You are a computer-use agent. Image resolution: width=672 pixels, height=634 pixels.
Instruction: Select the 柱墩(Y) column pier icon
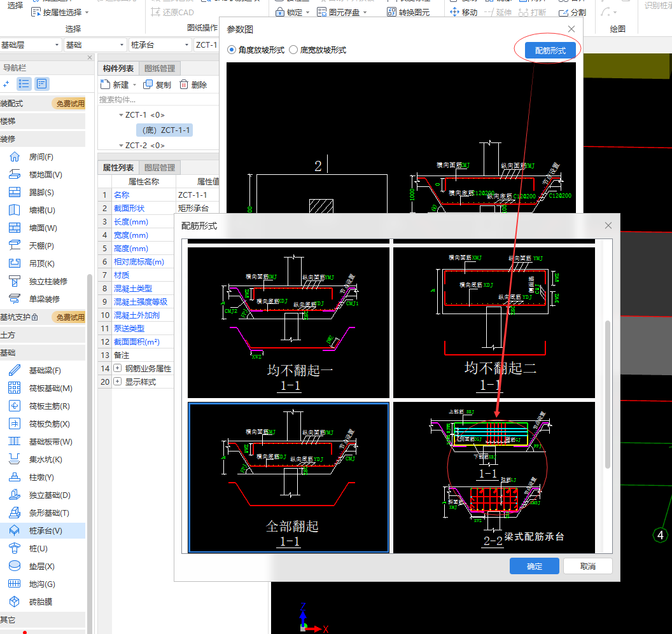tap(15, 477)
